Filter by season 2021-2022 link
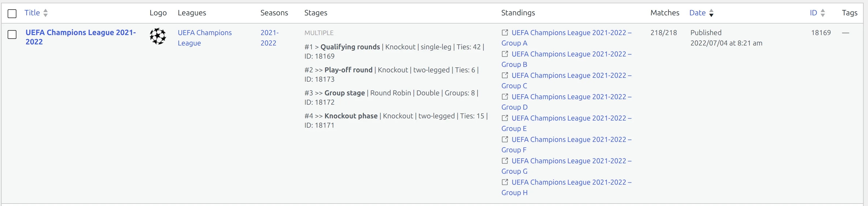 coord(269,38)
